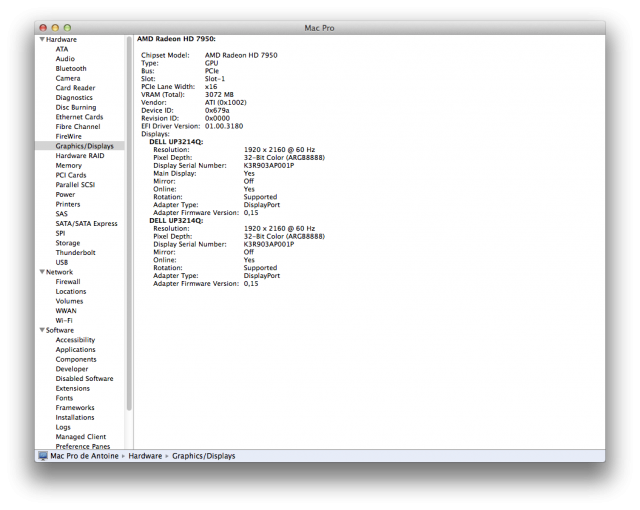Click 'Mac Pro de Antoine' in path bar
This screenshot has height=510, width=640.
pos(84,456)
